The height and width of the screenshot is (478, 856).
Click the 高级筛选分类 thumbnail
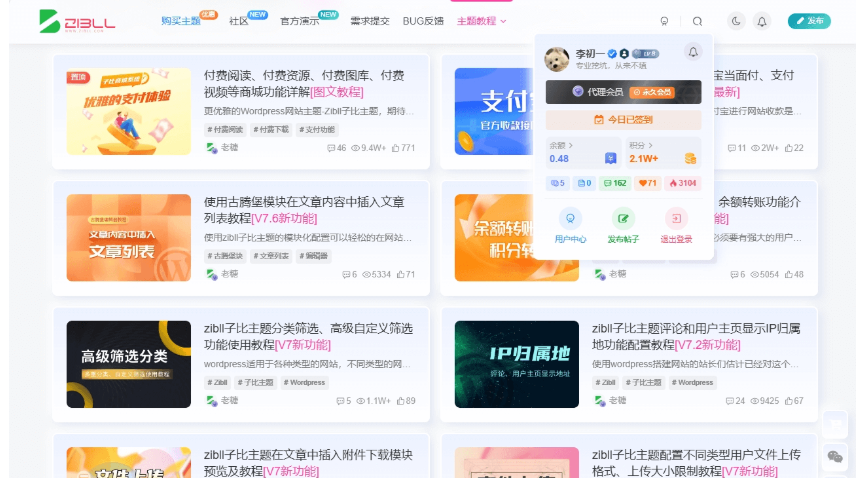[x=129, y=364]
